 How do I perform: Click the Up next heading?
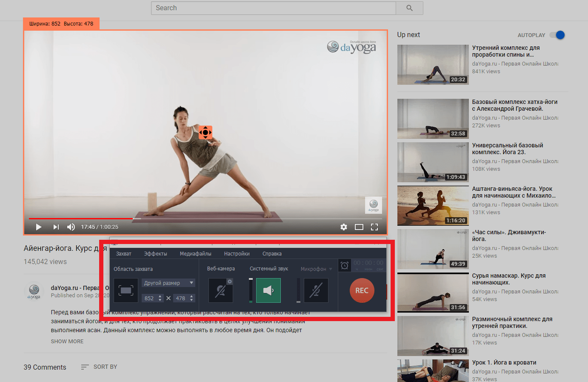[408, 35]
